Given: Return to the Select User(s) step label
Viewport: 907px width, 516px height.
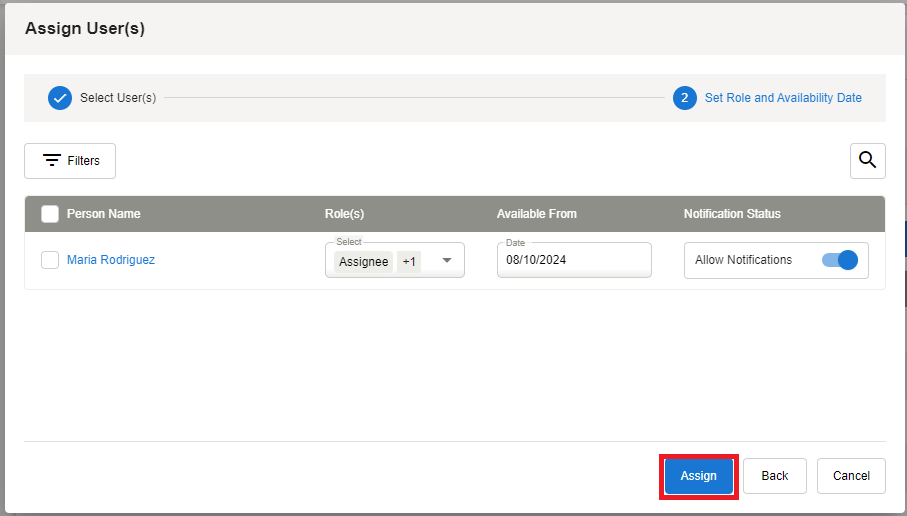Looking at the screenshot, I should click(x=118, y=98).
